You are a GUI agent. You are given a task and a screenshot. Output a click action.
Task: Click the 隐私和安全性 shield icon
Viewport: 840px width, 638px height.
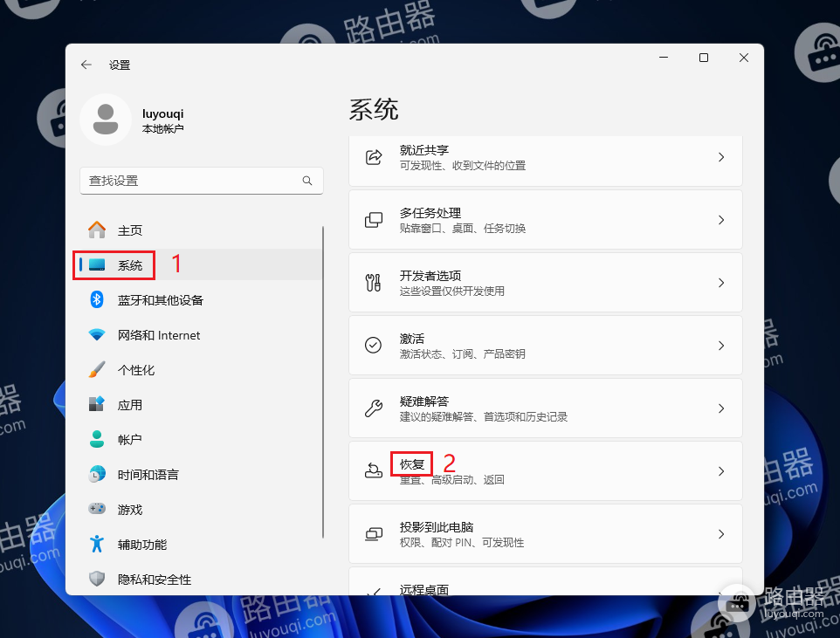[97, 579]
